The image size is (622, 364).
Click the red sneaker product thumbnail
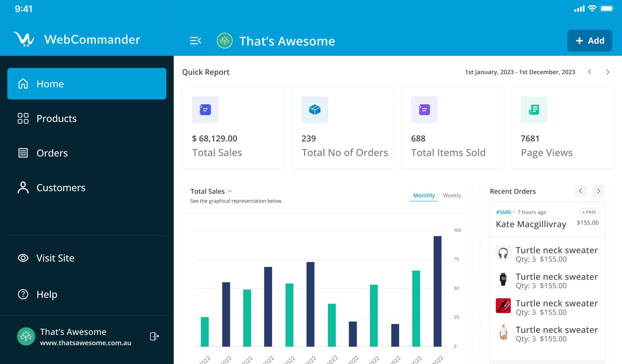pyautogui.click(x=503, y=305)
